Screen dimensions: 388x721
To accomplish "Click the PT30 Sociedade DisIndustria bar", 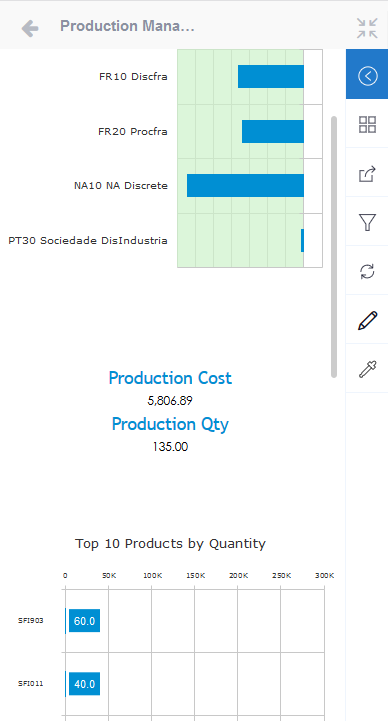I will tap(302, 240).
